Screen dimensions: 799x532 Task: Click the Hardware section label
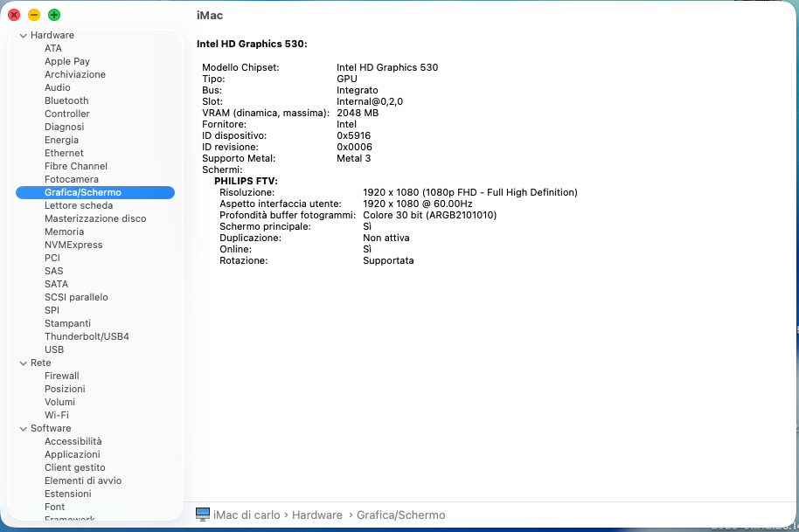click(x=52, y=35)
